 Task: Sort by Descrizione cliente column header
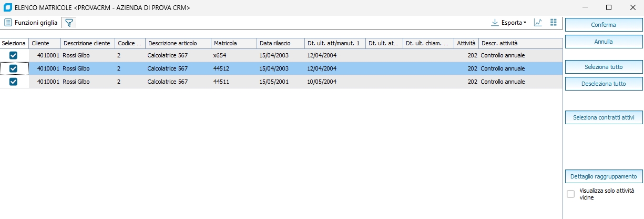87,43
